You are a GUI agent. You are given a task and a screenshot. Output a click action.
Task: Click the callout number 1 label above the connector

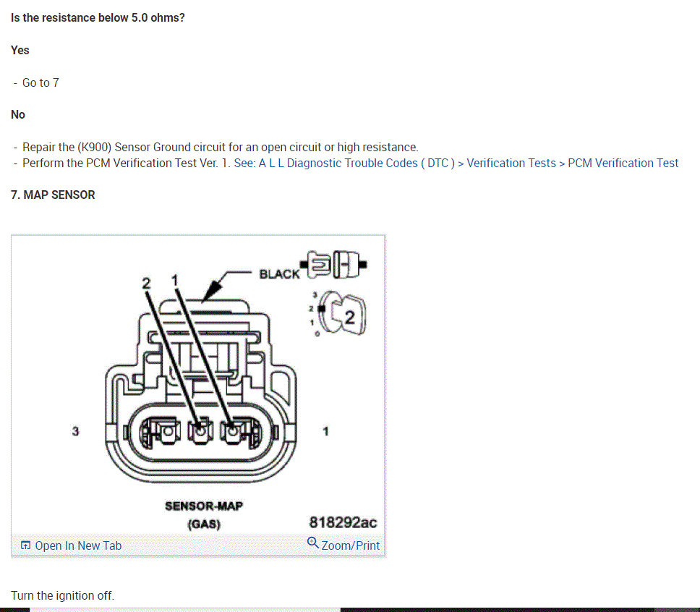[174, 280]
